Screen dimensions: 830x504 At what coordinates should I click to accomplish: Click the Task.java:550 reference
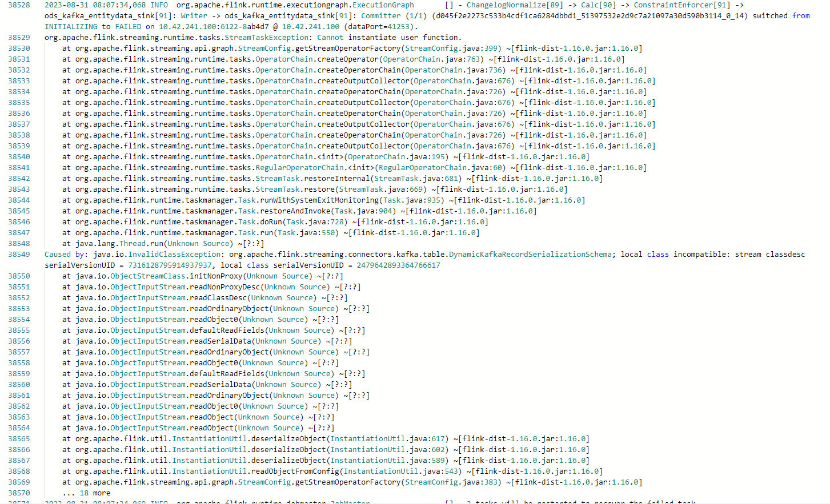(306, 233)
